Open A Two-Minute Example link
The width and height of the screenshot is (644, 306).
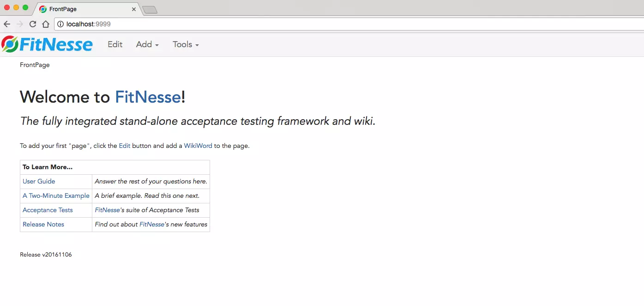(56, 196)
